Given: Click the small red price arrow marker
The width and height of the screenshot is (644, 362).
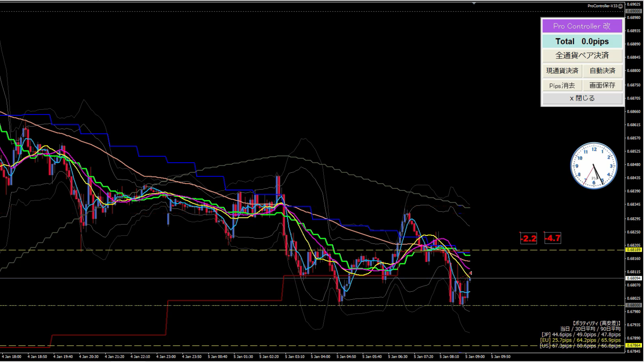Looking at the screenshot, I should [470, 273].
